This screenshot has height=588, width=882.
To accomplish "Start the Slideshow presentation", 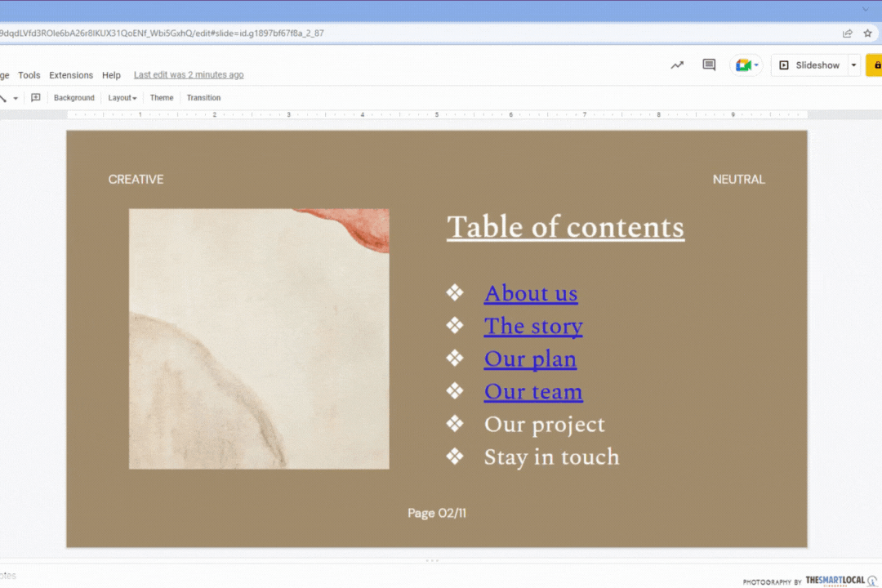I will pos(808,65).
